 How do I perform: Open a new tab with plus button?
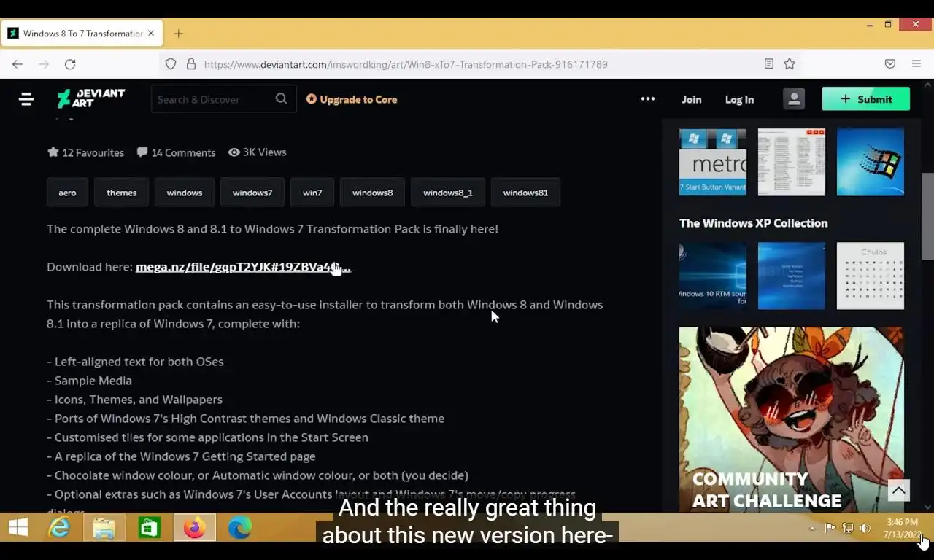tap(178, 34)
